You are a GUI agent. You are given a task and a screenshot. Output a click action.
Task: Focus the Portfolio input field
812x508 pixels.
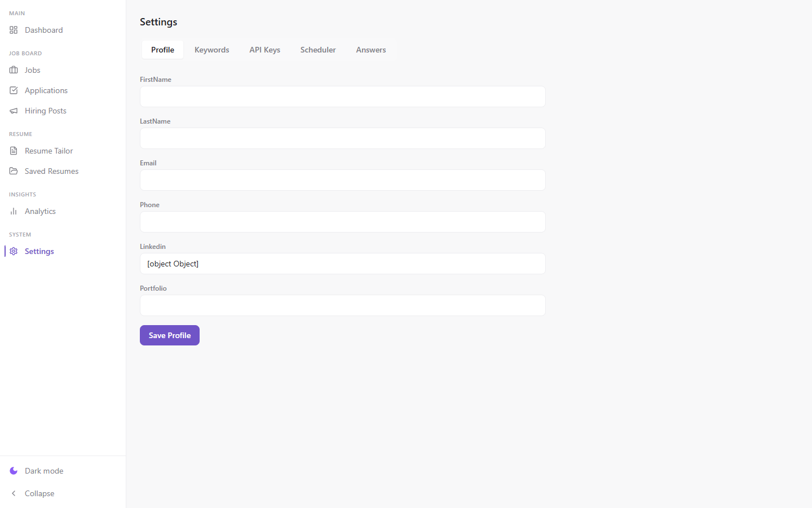pyautogui.click(x=343, y=305)
